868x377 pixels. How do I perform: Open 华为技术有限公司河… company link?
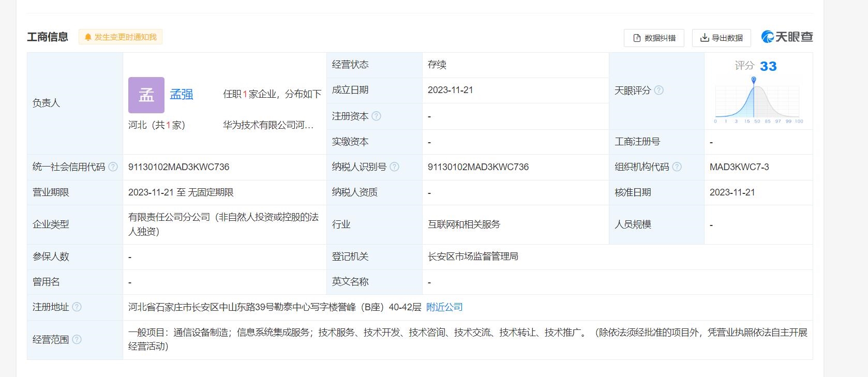[268, 125]
